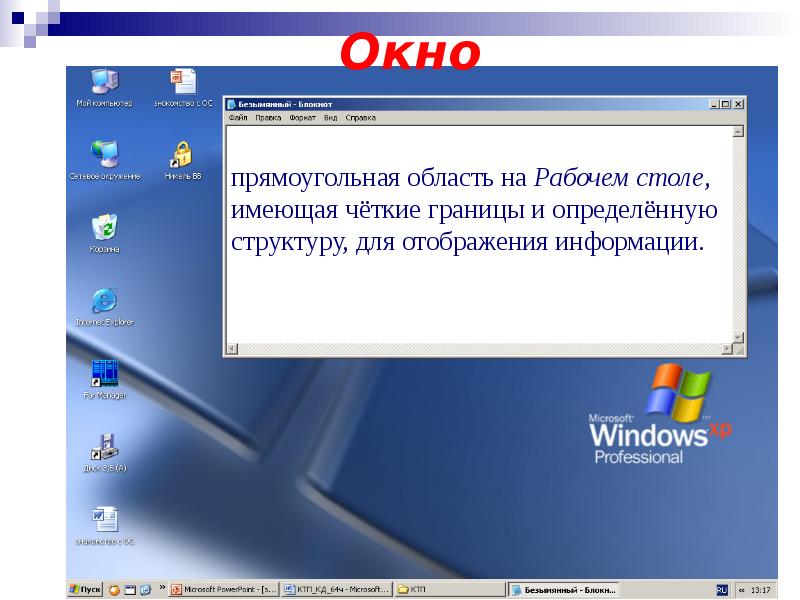The height and width of the screenshot is (600, 800).
Task: Open the Файл menu in Notepad
Action: [237, 117]
